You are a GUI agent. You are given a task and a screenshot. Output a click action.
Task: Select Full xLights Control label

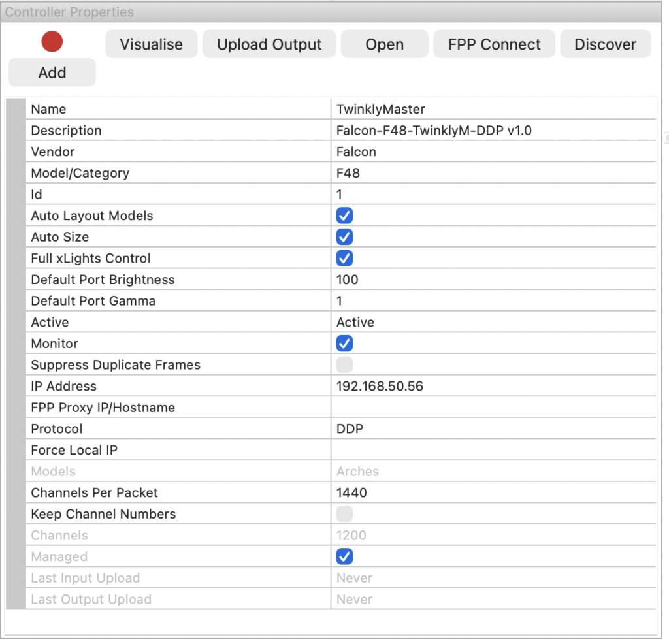90,259
